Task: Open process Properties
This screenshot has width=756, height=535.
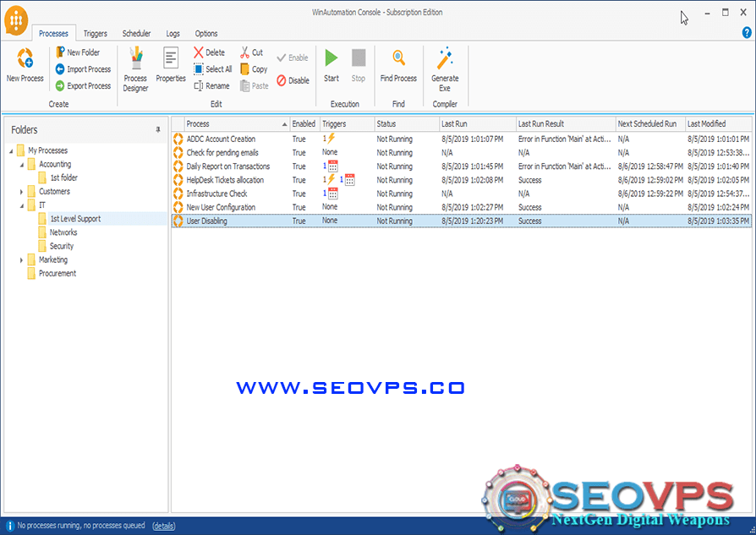Action: tap(171, 64)
